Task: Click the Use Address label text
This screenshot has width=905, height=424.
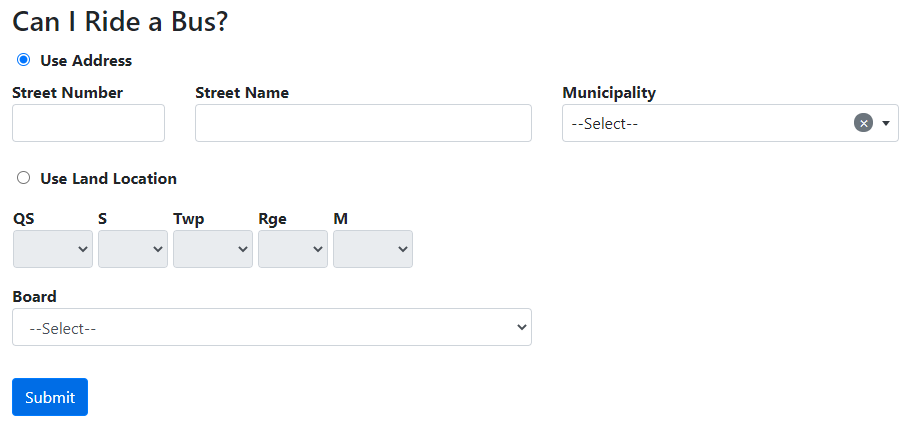Action: pos(86,61)
